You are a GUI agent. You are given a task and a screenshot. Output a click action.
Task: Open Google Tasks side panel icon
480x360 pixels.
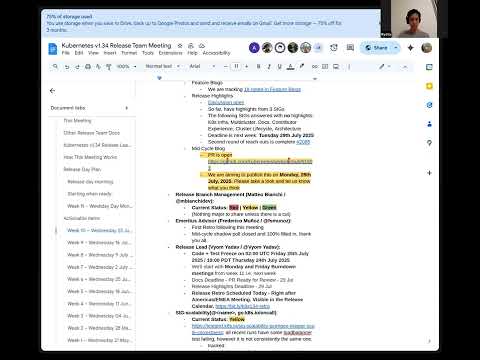pyautogui.click(x=429, y=105)
